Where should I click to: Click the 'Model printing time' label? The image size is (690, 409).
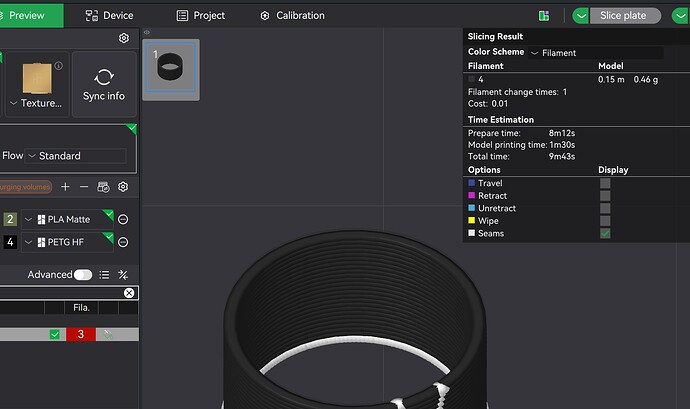pos(507,145)
